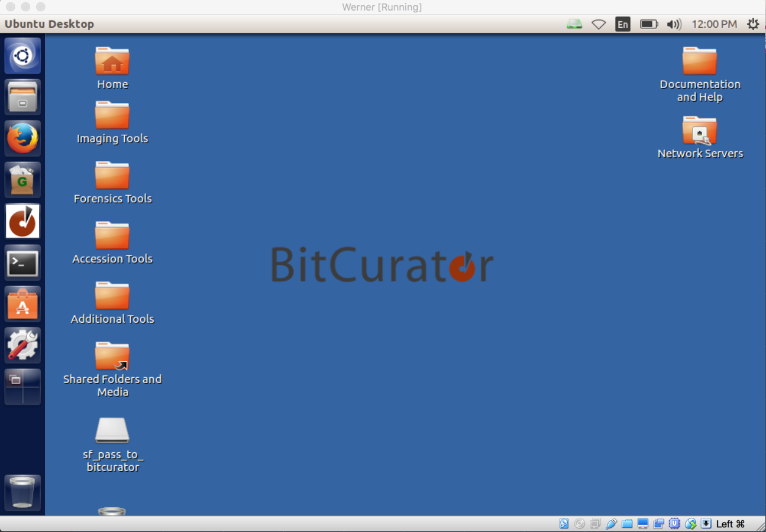The height and width of the screenshot is (532, 766).
Task: Open the network wifi indicator menu
Action: (599, 24)
